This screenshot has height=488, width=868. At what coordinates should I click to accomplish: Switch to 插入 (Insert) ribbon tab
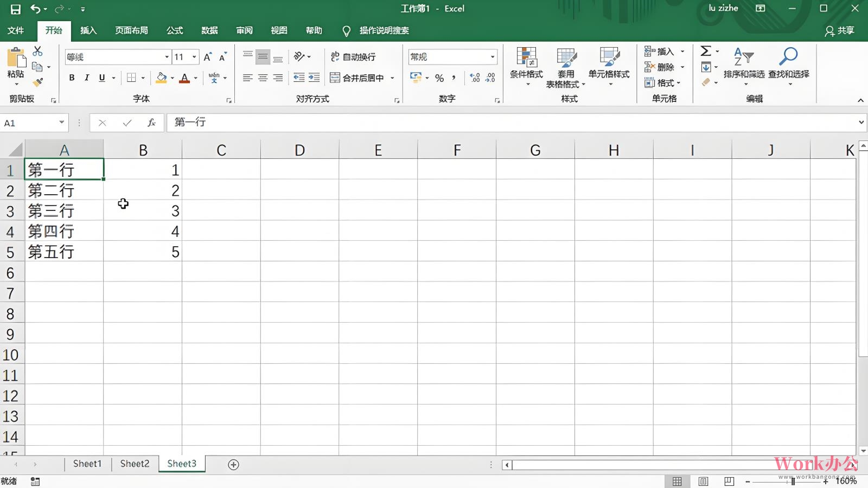tap(88, 30)
